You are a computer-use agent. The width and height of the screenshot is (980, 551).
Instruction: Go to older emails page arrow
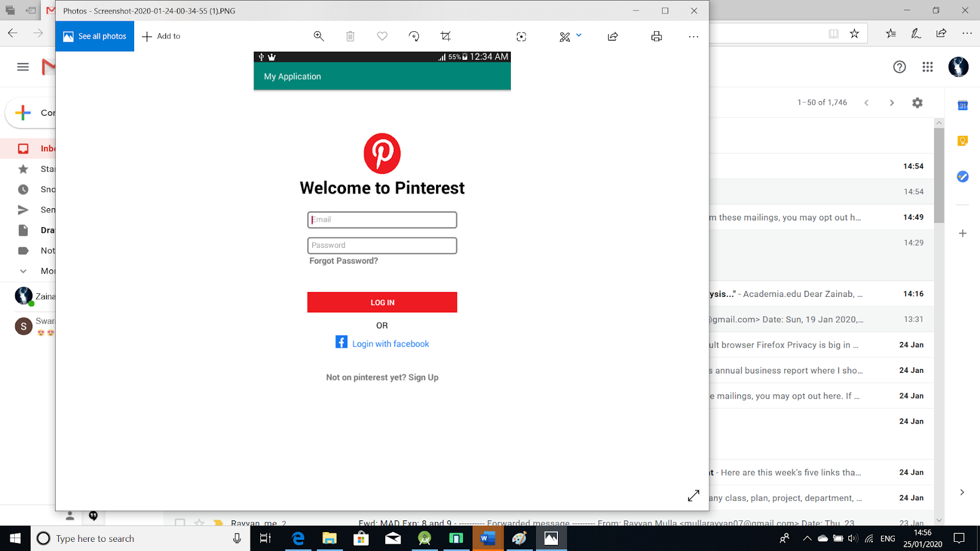(x=892, y=103)
